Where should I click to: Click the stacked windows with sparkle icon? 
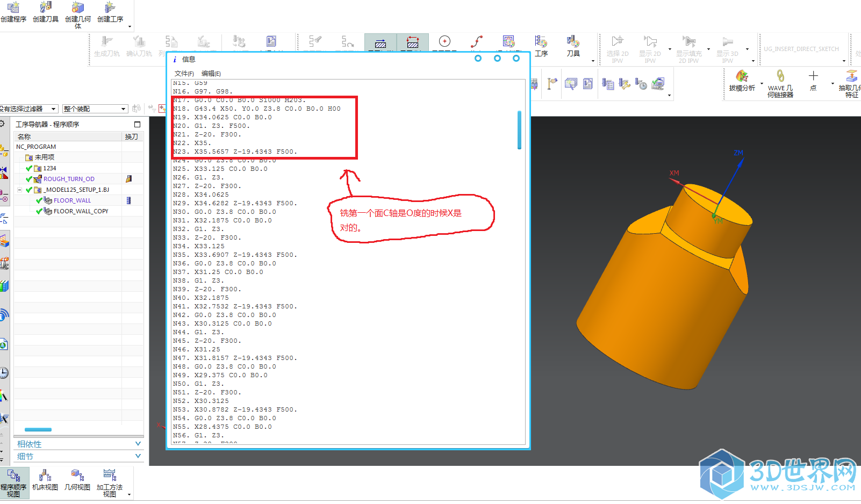tap(571, 83)
